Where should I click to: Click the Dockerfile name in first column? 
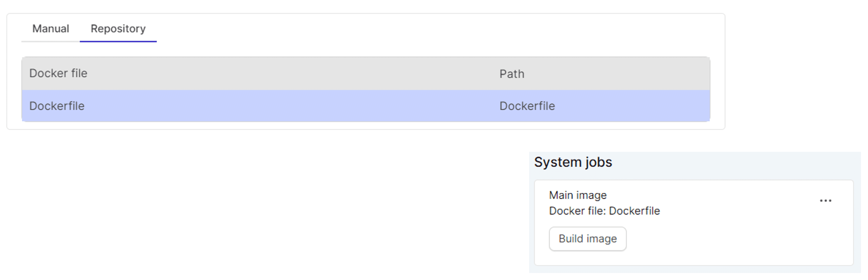[x=57, y=106]
